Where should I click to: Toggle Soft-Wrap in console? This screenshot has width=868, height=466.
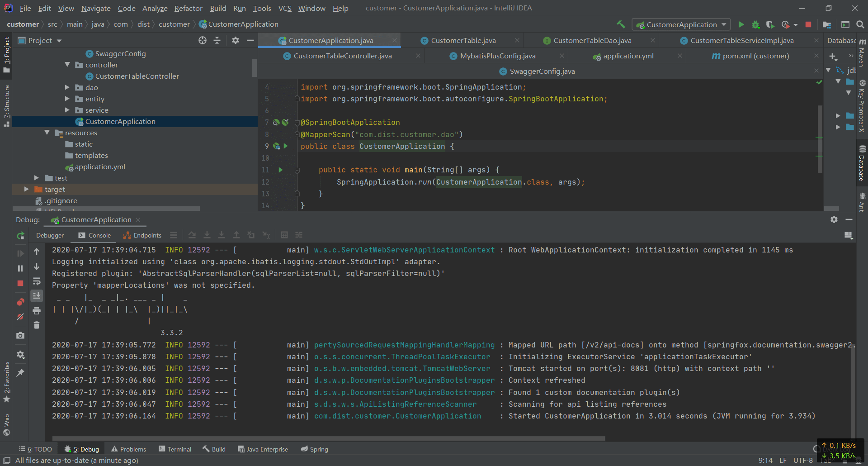click(x=37, y=281)
